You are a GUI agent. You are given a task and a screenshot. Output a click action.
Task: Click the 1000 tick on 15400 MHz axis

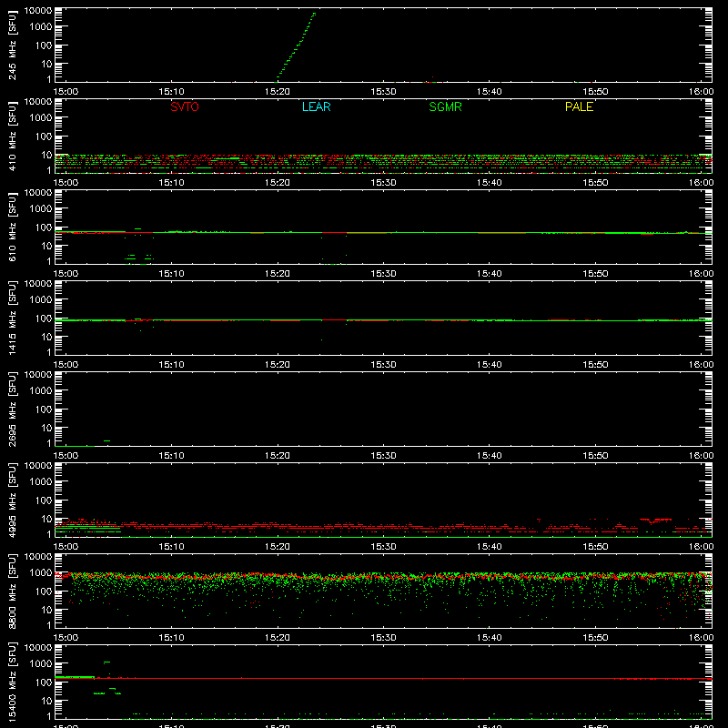[x=41, y=664]
